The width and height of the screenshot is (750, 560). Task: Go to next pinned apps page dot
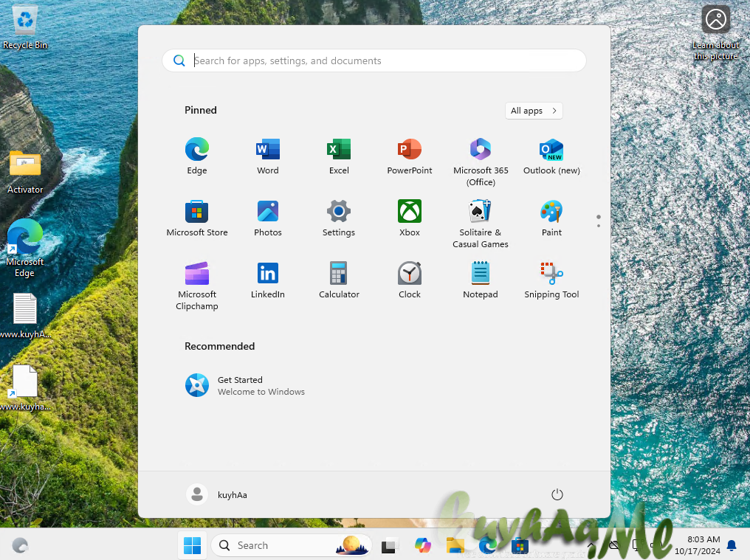(x=599, y=225)
